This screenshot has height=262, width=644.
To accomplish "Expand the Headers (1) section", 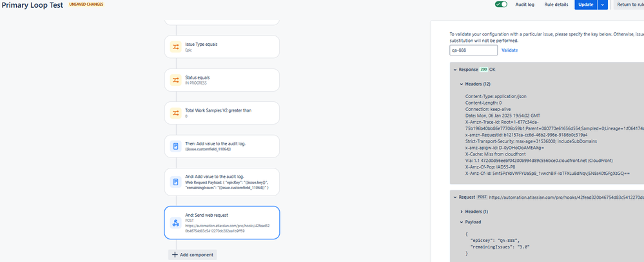I will 461,212.
